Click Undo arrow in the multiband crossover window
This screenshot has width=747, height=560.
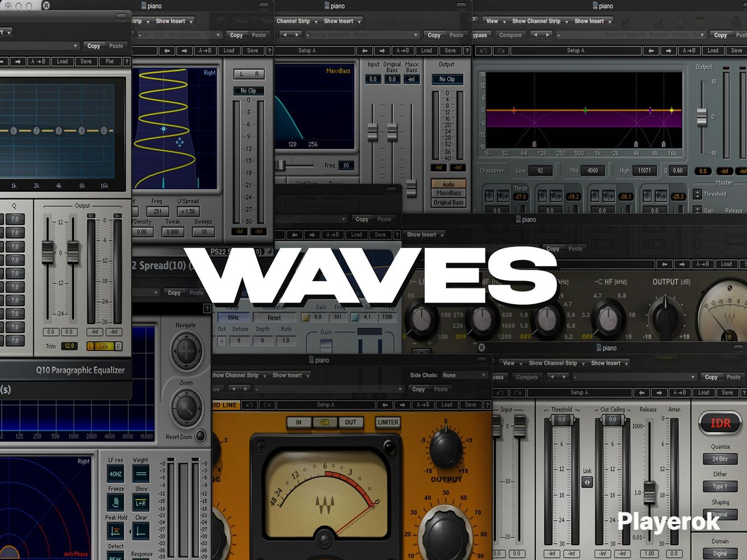(484, 50)
